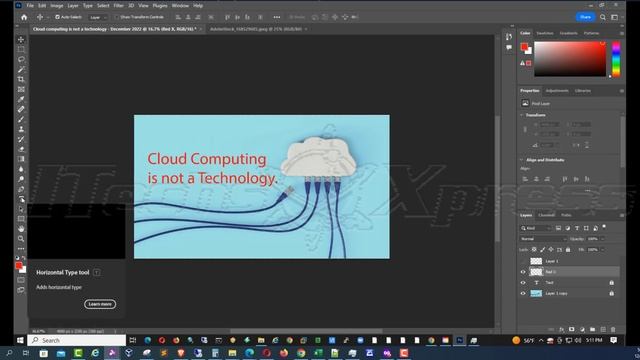The height and width of the screenshot is (360, 640).
Task: Open the Filter menu
Action: (x=118, y=6)
